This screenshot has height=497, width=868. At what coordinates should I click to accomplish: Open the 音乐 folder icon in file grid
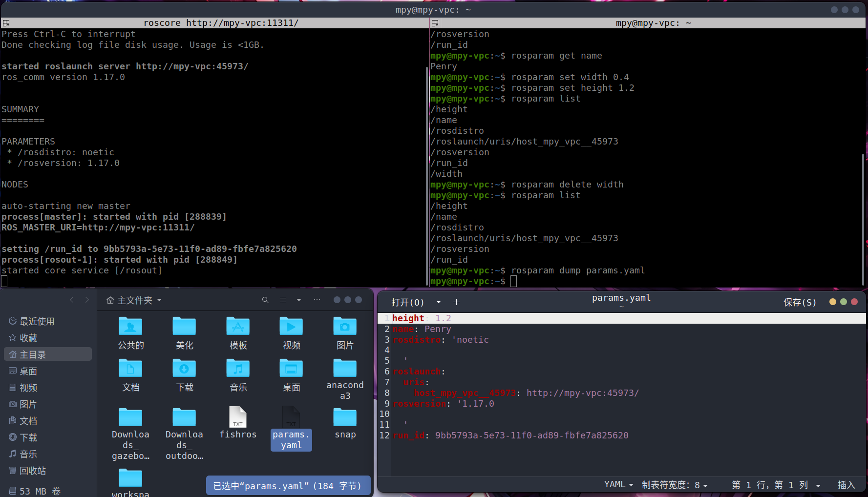(x=238, y=369)
